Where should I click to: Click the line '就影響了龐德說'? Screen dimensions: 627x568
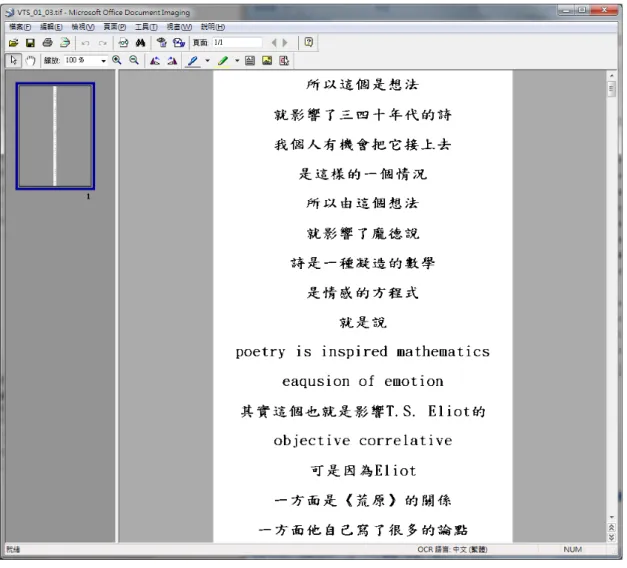point(363,234)
